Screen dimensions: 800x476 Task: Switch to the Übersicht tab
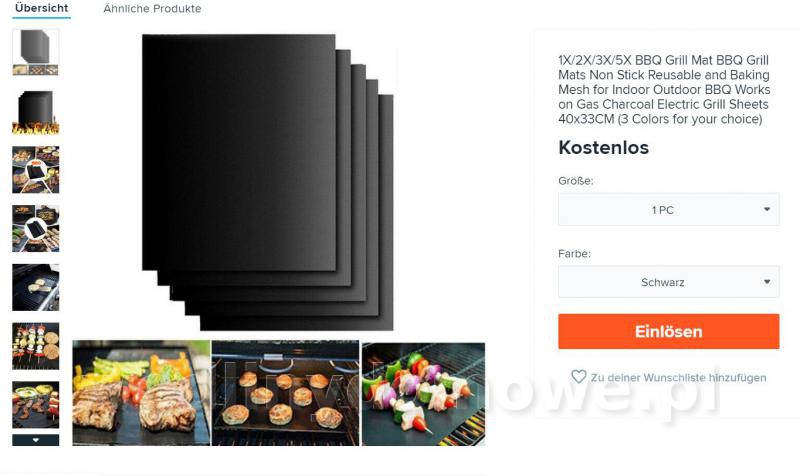[x=41, y=8]
